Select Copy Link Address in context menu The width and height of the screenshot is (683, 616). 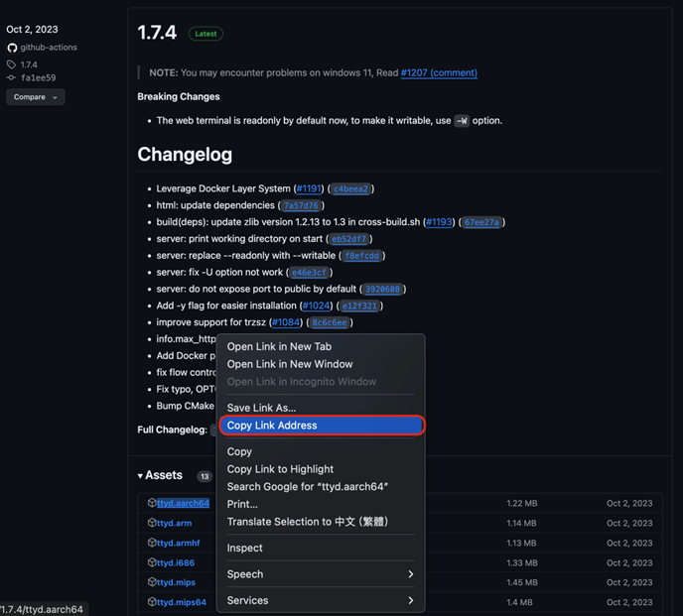pos(322,426)
